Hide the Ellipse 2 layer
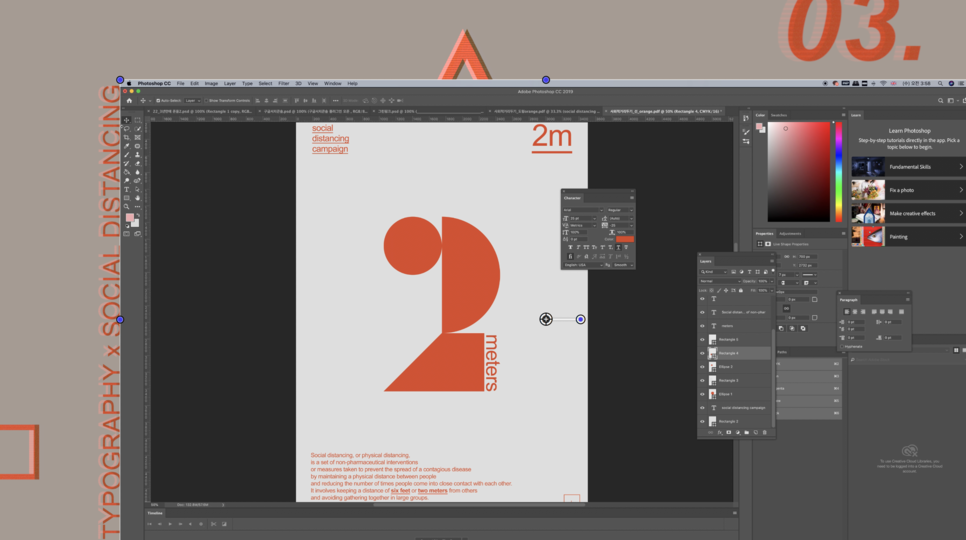The width and height of the screenshot is (966, 540). (x=702, y=366)
